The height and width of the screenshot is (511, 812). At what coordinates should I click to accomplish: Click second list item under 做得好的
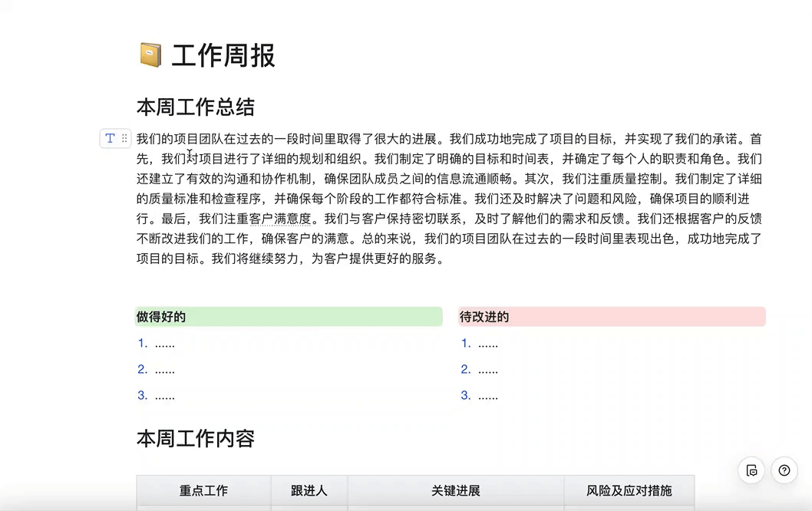(x=157, y=370)
